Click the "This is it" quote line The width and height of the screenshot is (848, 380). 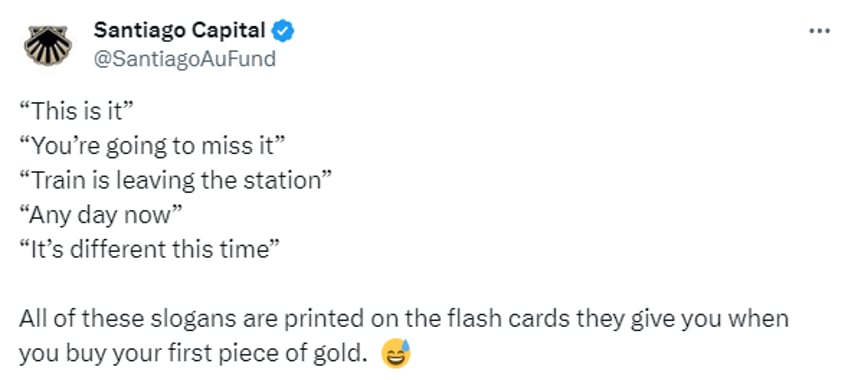pos(76,112)
